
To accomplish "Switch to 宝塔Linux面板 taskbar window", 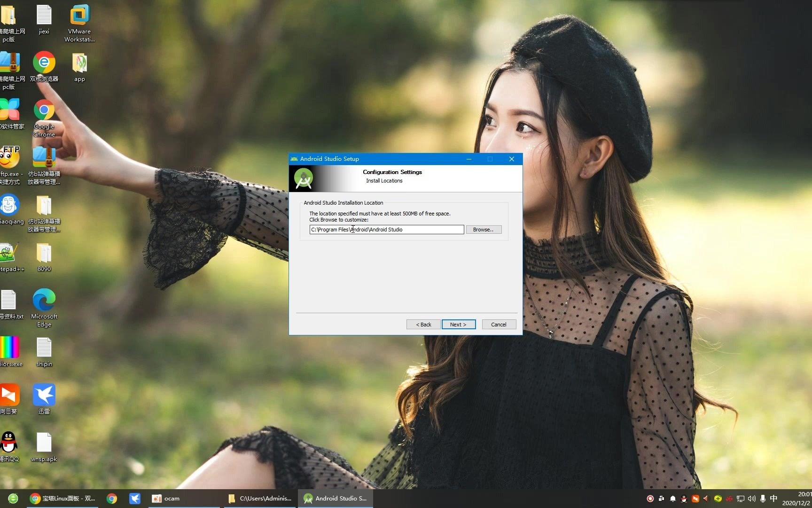I will coord(62,499).
